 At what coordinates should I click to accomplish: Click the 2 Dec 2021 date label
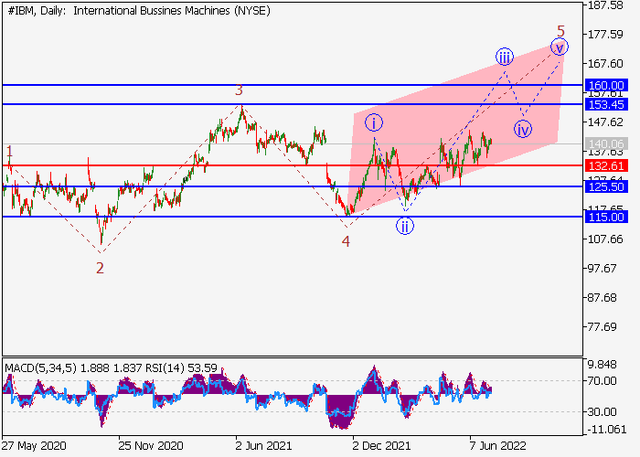(381, 446)
